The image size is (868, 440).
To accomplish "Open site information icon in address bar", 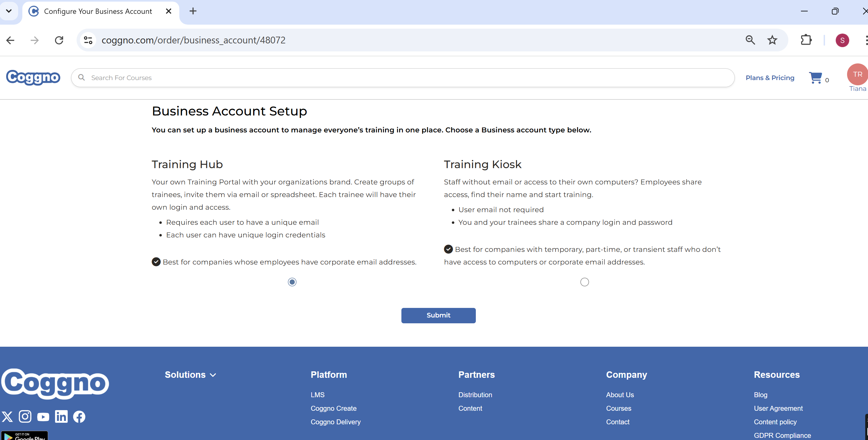I will pos(88,40).
